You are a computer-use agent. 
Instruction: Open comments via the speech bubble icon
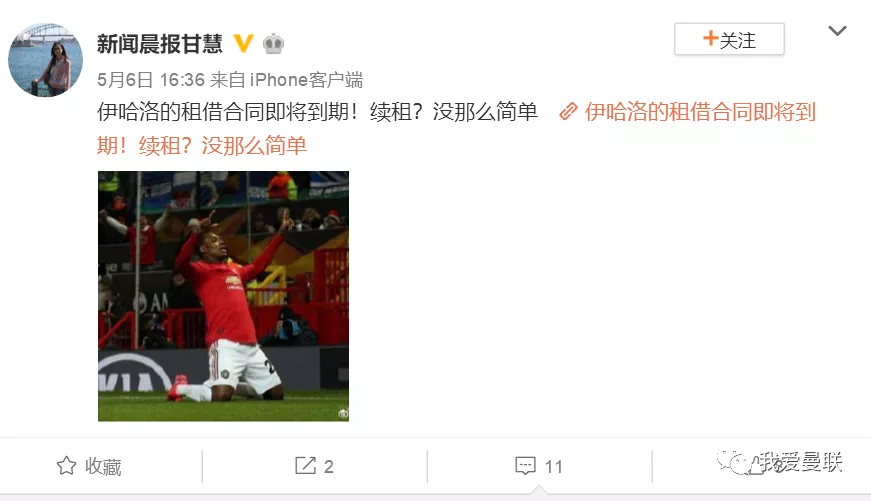click(x=525, y=465)
